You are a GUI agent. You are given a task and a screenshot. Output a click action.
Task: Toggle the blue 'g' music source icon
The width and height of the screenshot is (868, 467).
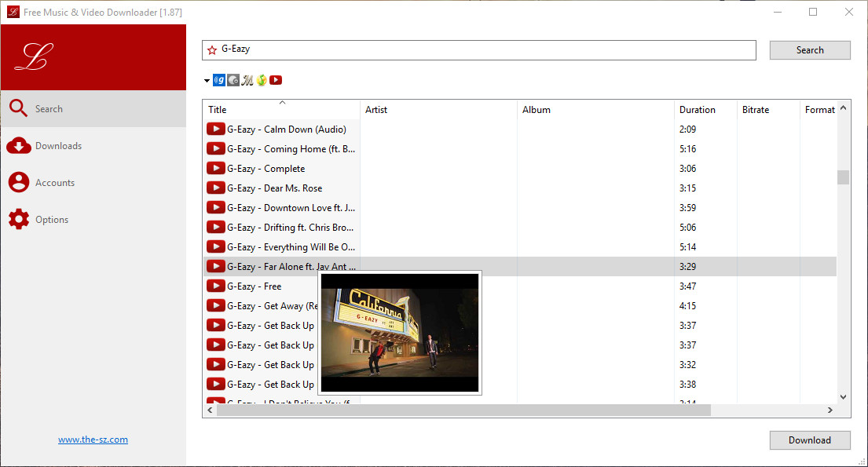219,80
